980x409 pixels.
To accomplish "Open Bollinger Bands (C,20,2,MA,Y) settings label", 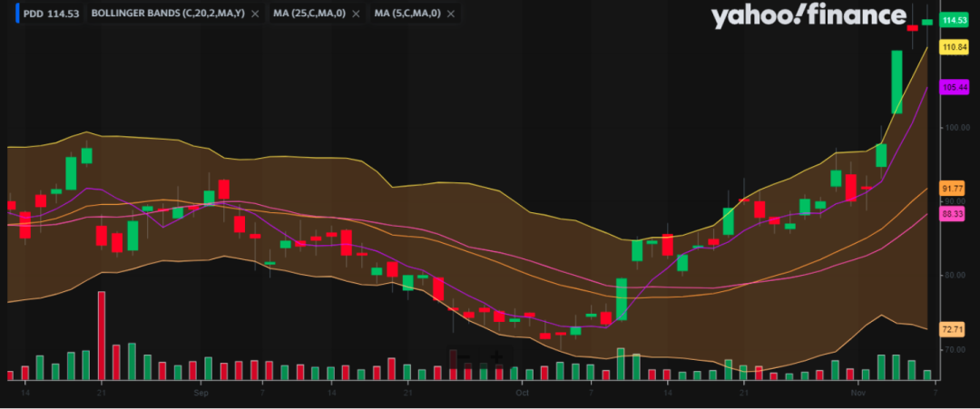I will [168, 13].
